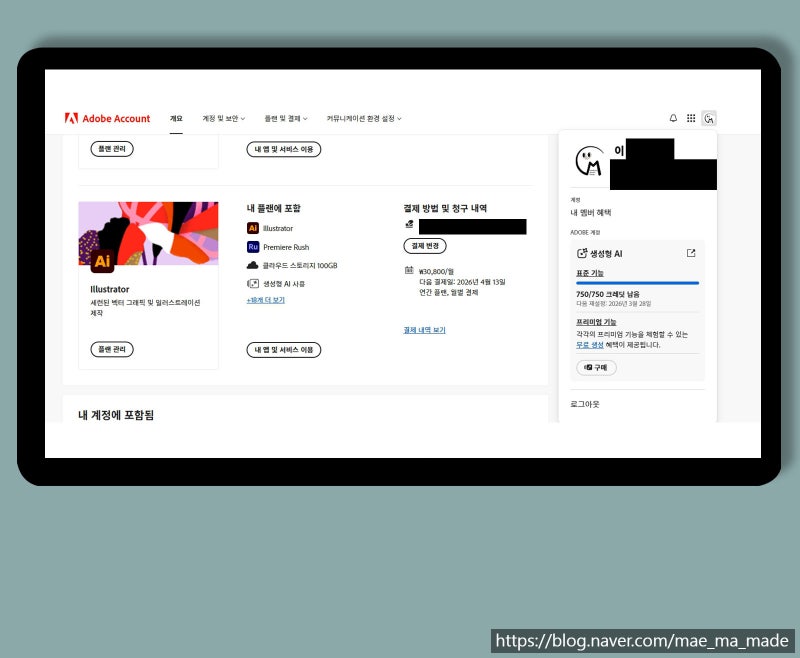Open 내 멤버 혜택 menu entry
The width and height of the screenshot is (800, 658).
coord(591,212)
